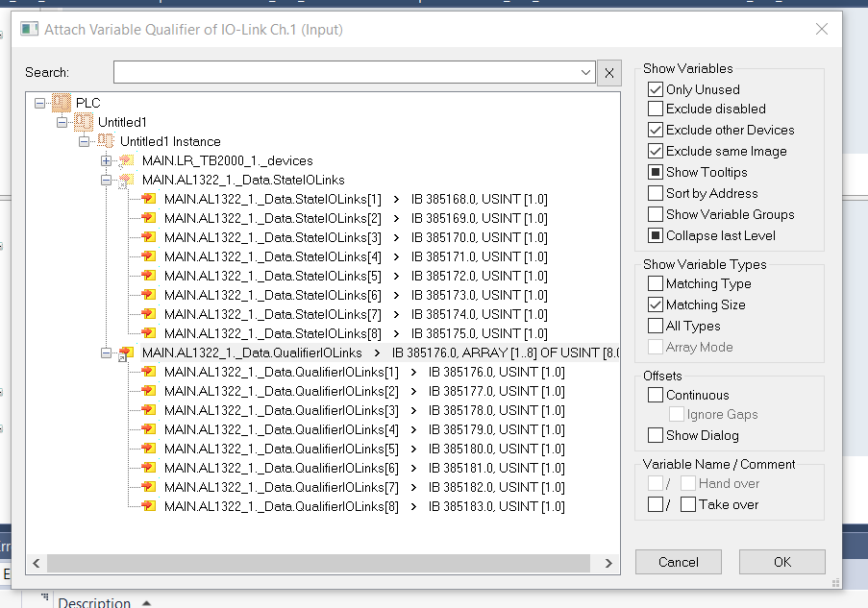Select the StateIOLinks[5] variable row
The height and width of the screenshot is (608, 868).
[x=356, y=276]
